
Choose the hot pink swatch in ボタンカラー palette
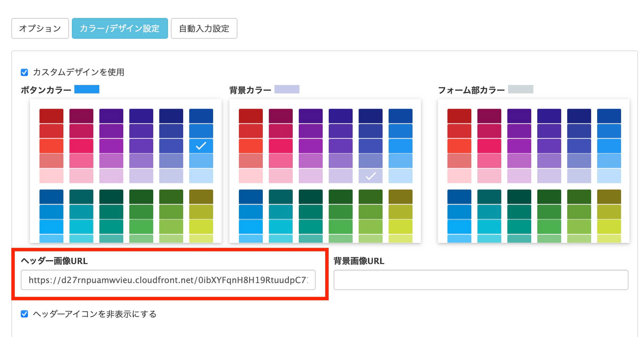coord(81,146)
